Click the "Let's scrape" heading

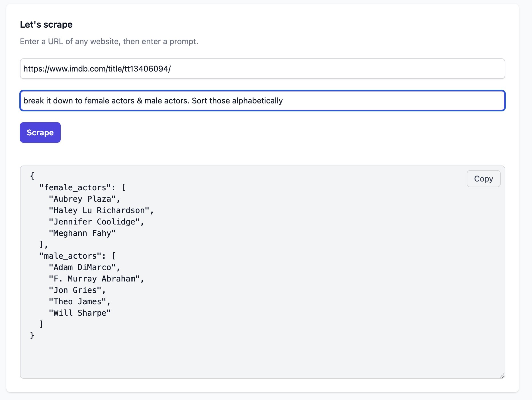[46, 25]
